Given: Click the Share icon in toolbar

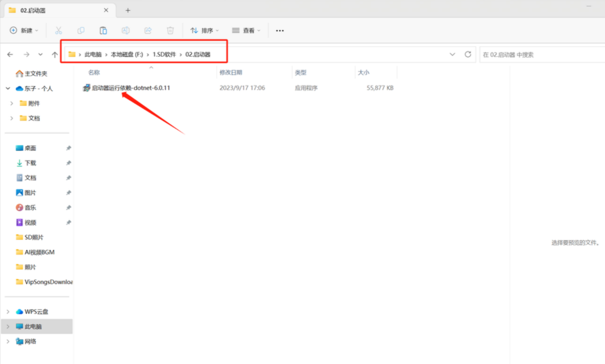Looking at the screenshot, I should [x=148, y=30].
